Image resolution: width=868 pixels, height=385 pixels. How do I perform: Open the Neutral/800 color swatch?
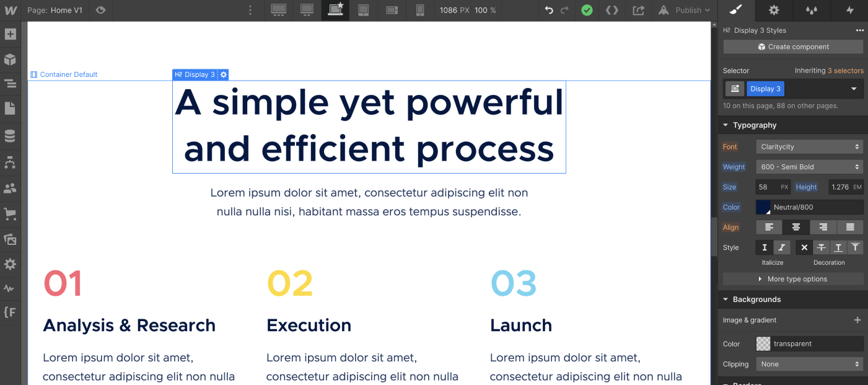(763, 206)
